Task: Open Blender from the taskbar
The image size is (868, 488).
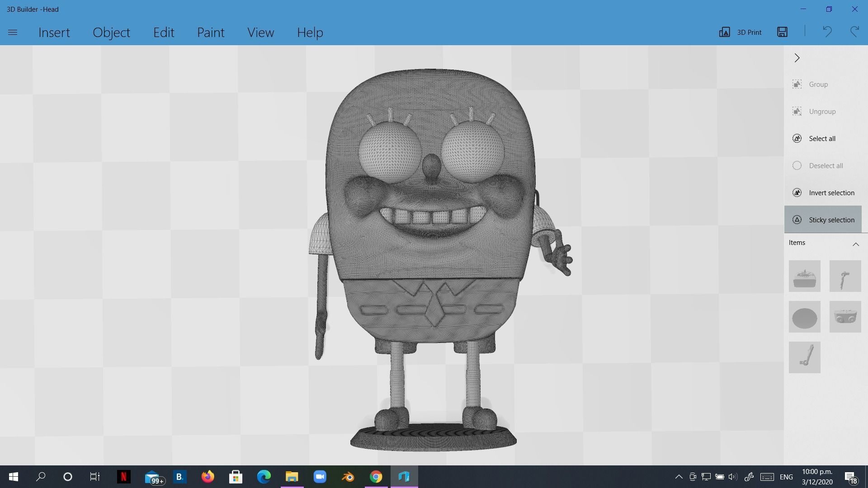Action: tap(348, 477)
